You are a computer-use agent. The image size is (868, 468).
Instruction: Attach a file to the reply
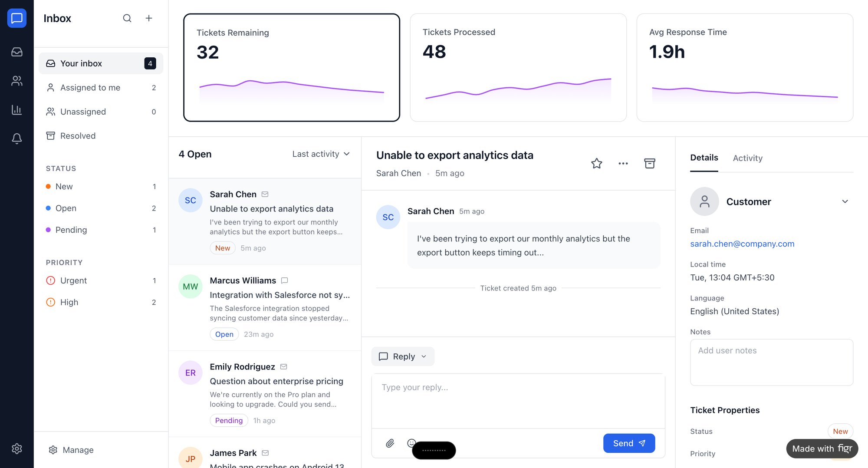(x=390, y=443)
